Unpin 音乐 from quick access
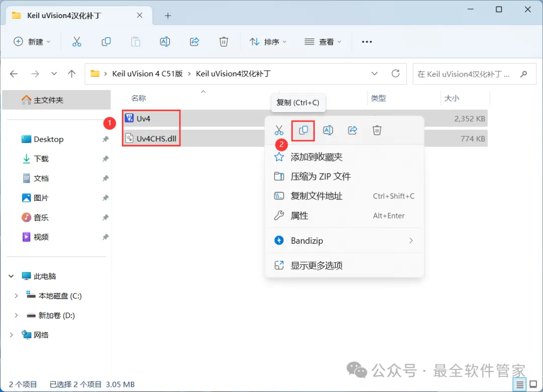The width and height of the screenshot is (543, 392). pos(105,218)
